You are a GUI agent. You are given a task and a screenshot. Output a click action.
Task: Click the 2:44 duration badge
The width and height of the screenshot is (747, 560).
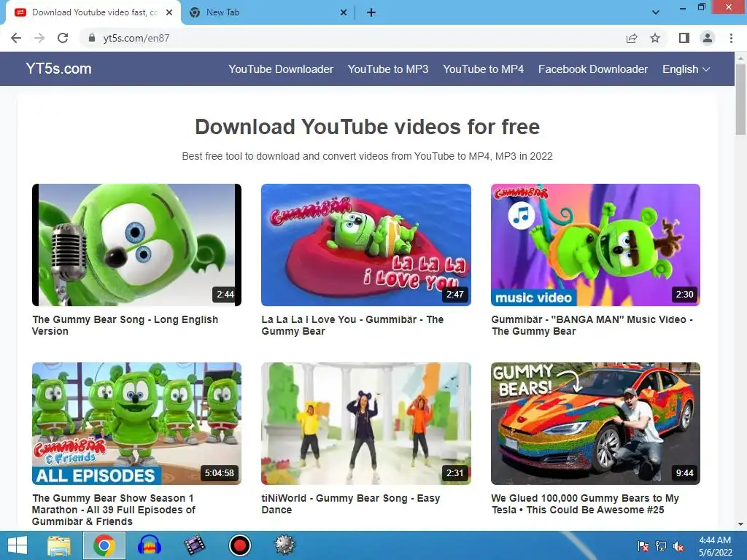coord(225,295)
